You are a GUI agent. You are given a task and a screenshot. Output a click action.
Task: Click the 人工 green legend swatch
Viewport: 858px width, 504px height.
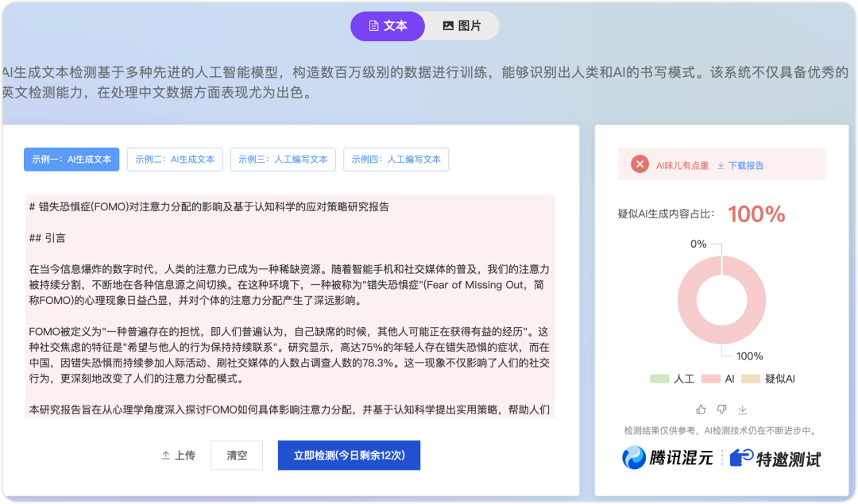(659, 379)
